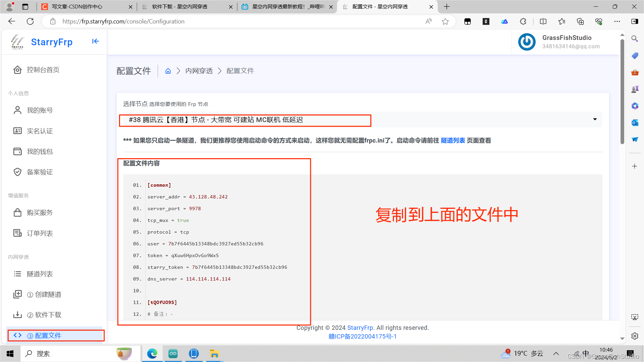Open 我的钱包 wallet page
The height and width of the screenshot is (362, 644).
40,152
